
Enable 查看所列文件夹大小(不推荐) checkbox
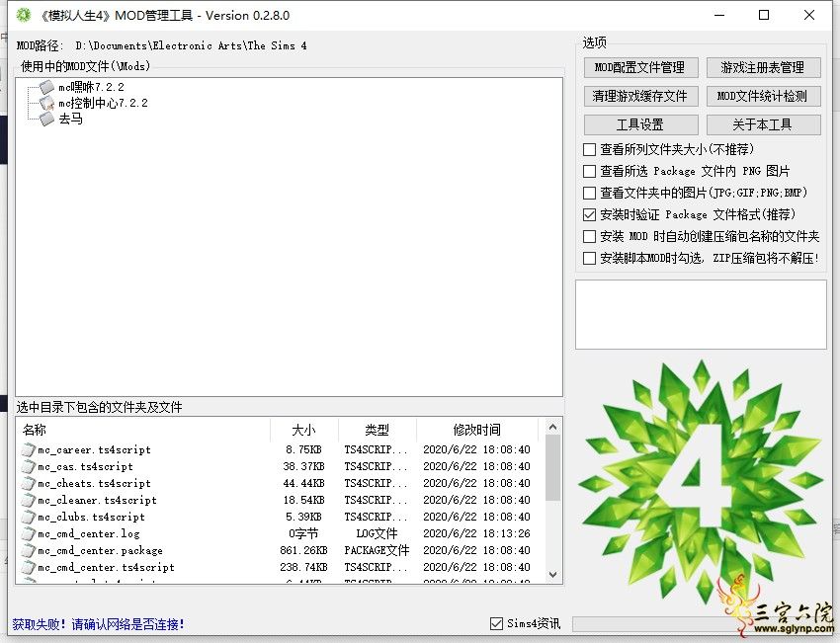(x=589, y=149)
